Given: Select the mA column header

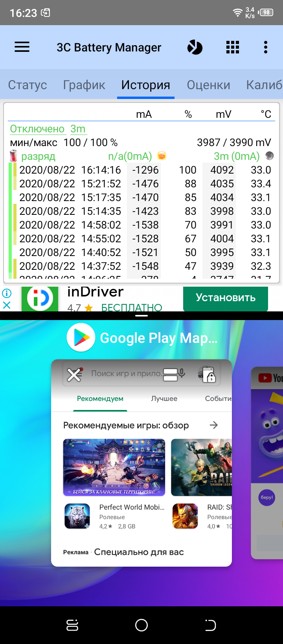Looking at the screenshot, I should [144, 114].
